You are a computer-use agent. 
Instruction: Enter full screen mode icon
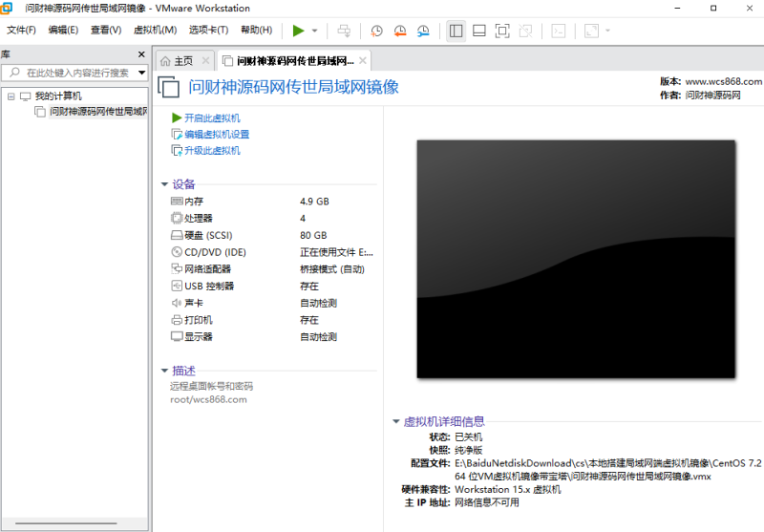(502, 31)
